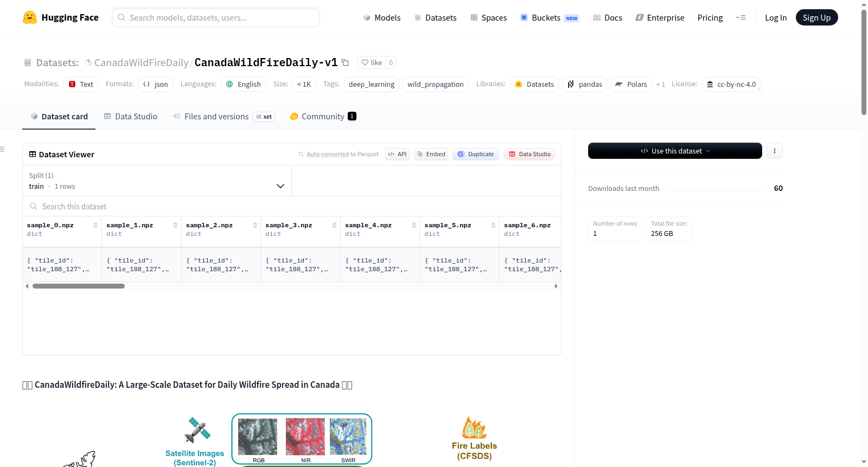Image resolution: width=868 pixels, height=467 pixels.
Task: Sort the sample_5.npz column
Action: point(493,225)
